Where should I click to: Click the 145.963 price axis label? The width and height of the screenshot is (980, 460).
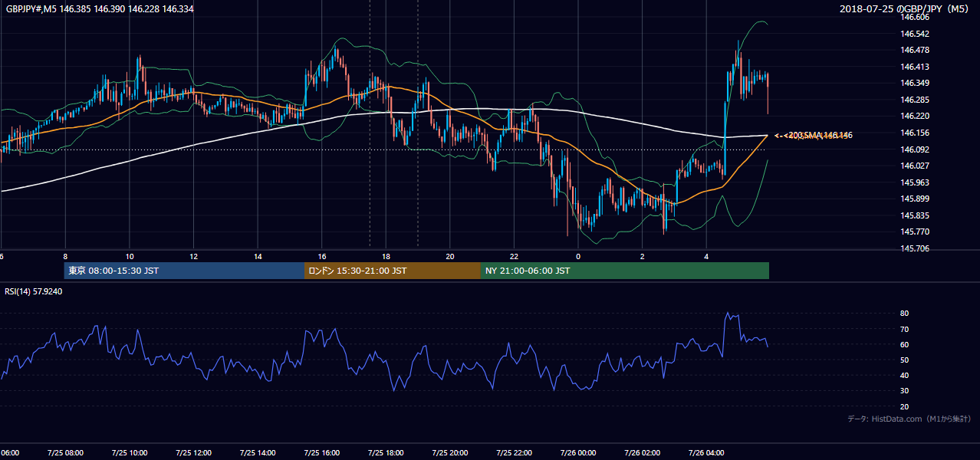pyautogui.click(x=915, y=182)
